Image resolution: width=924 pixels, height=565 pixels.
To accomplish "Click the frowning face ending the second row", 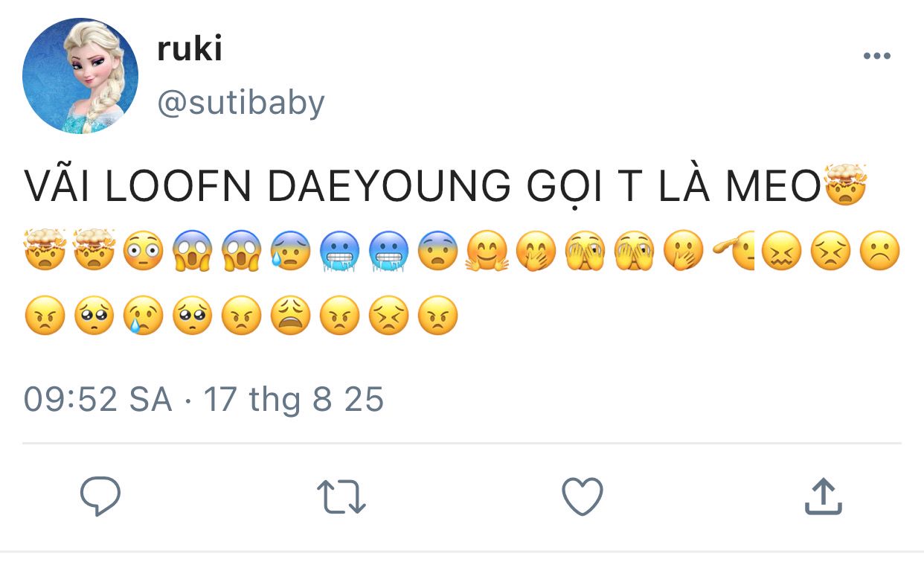I will [x=880, y=252].
